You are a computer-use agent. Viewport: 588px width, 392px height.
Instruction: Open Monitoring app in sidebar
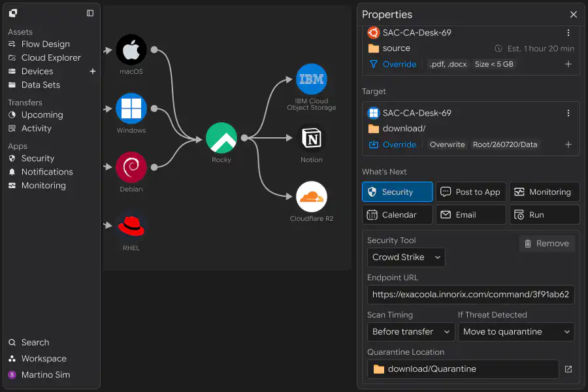44,186
